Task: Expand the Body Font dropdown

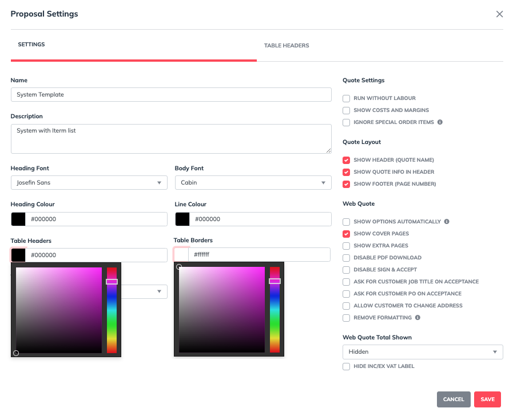Action: pyautogui.click(x=253, y=183)
